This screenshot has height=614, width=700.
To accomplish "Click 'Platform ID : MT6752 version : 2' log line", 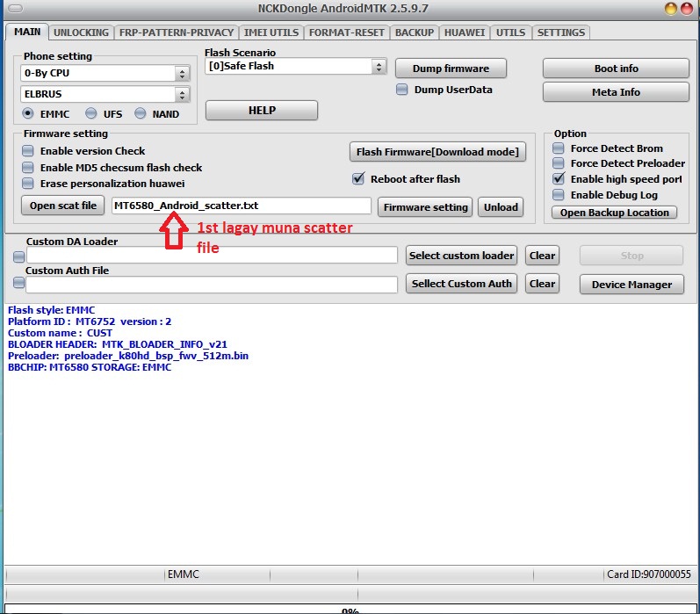I will click(90, 321).
